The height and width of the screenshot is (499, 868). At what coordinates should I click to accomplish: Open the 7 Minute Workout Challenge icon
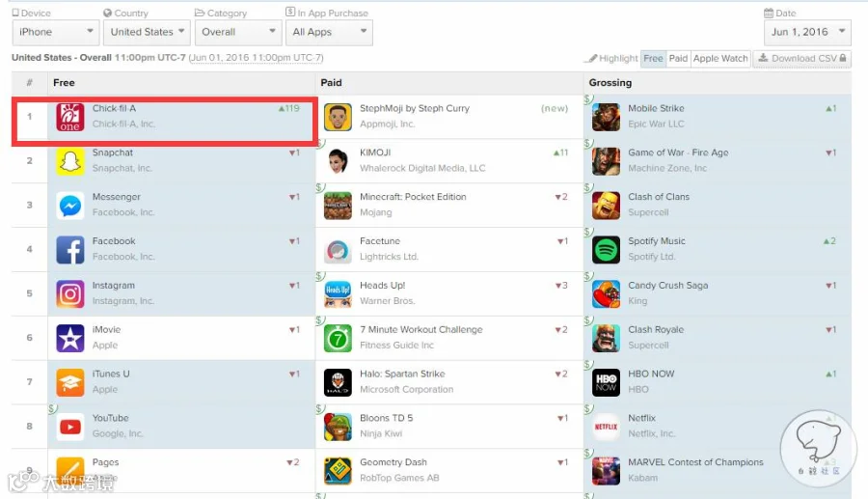click(338, 339)
